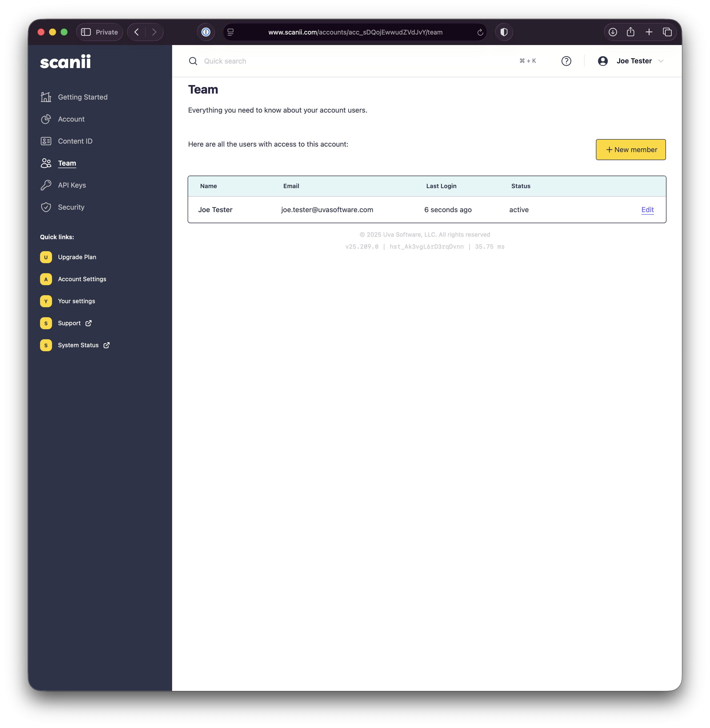Go to Account section
Image resolution: width=710 pixels, height=728 pixels.
(x=71, y=119)
